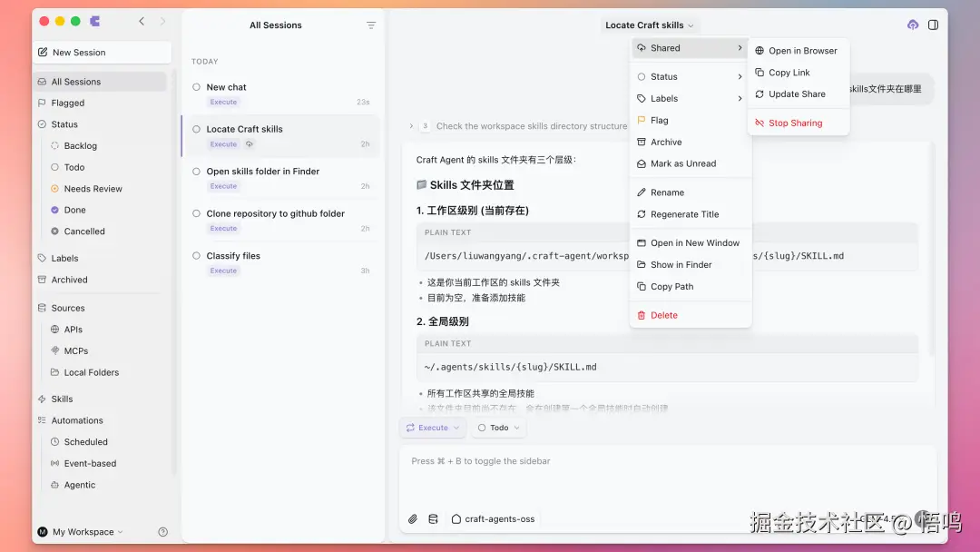Open the Automations section in sidebar
Screen dimensions: 980x552
point(101,420)
